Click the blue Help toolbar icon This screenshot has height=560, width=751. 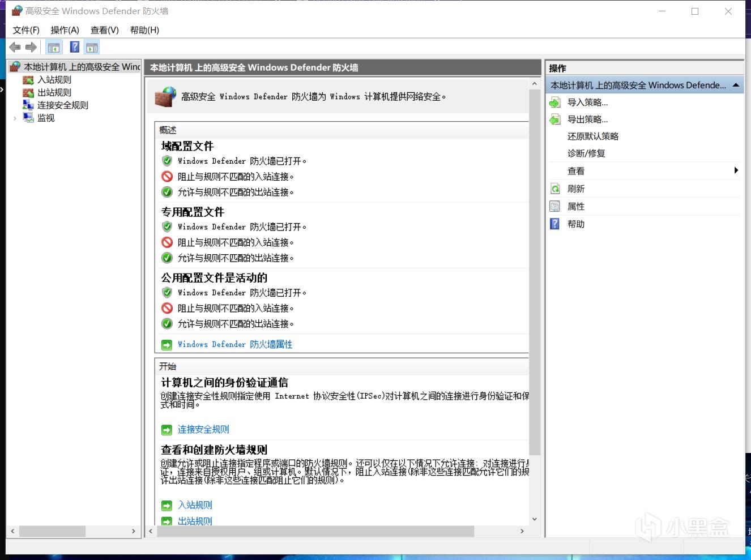pyautogui.click(x=74, y=47)
